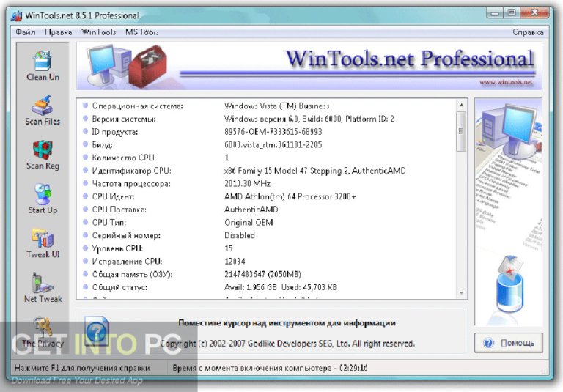Open the Tweak UI tool
The width and height of the screenshot is (563, 392).
coord(43,238)
